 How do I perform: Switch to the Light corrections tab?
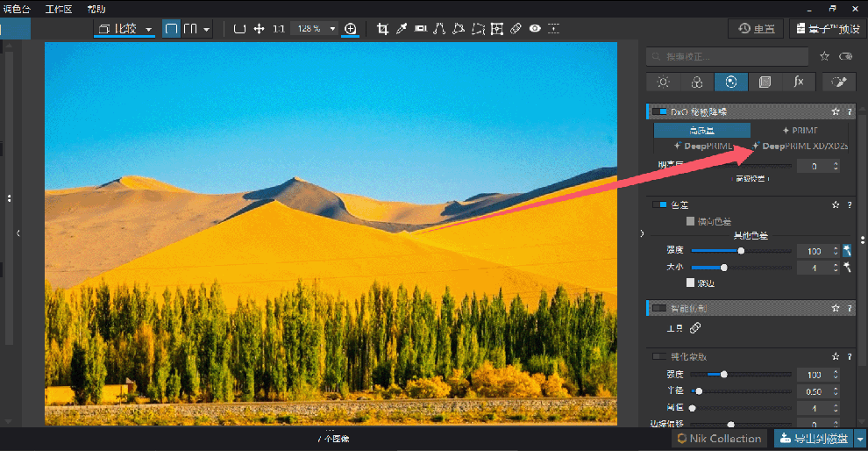[663, 82]
